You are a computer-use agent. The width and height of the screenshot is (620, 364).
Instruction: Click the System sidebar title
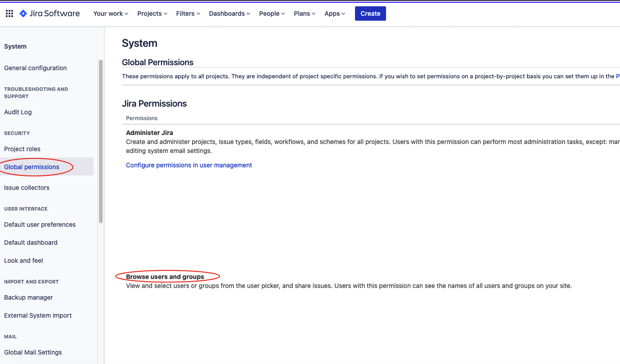(15, 46)
